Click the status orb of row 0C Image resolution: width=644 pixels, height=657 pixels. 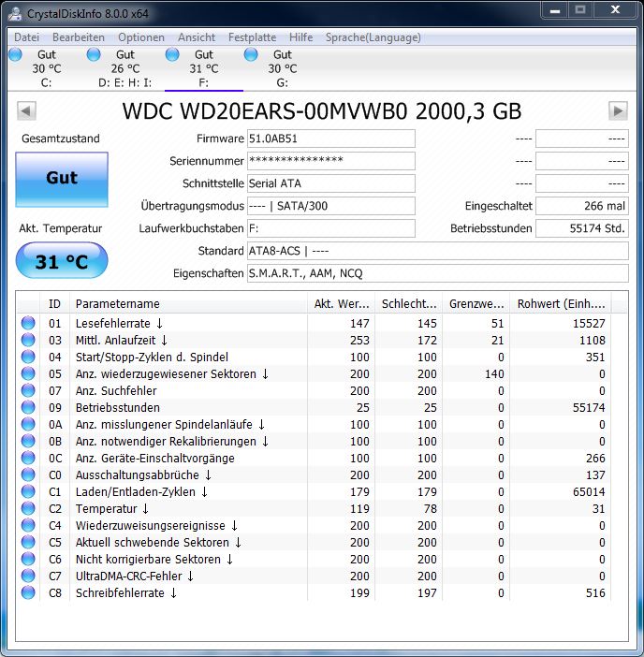coord(28,458)
